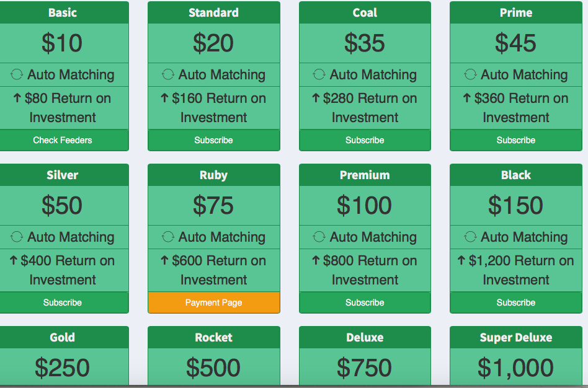Select the Rocket $500 price
The image size is (588, 388).
pos(213,368)
